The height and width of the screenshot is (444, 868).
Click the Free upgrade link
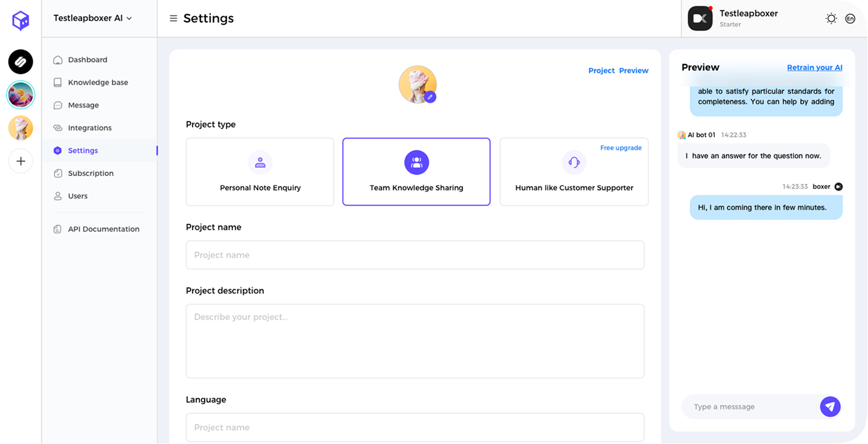621,148
